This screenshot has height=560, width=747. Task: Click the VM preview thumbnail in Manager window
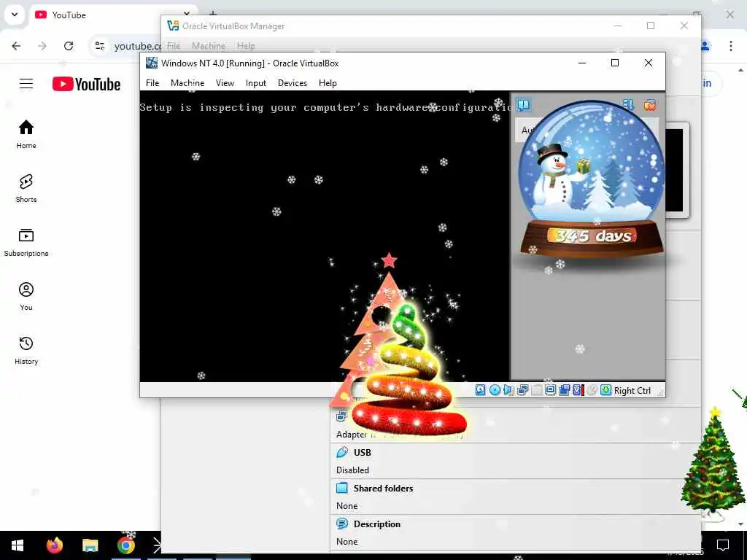[676, 170]
